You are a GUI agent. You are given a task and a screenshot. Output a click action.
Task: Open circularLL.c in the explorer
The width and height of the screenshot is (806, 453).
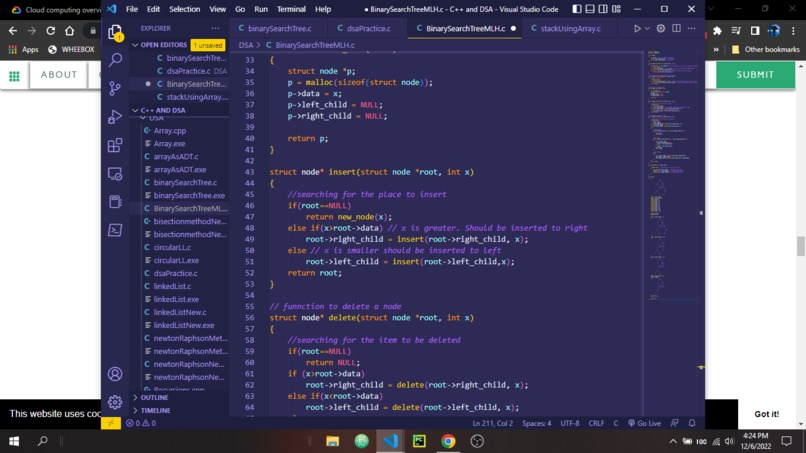(172, 247)
